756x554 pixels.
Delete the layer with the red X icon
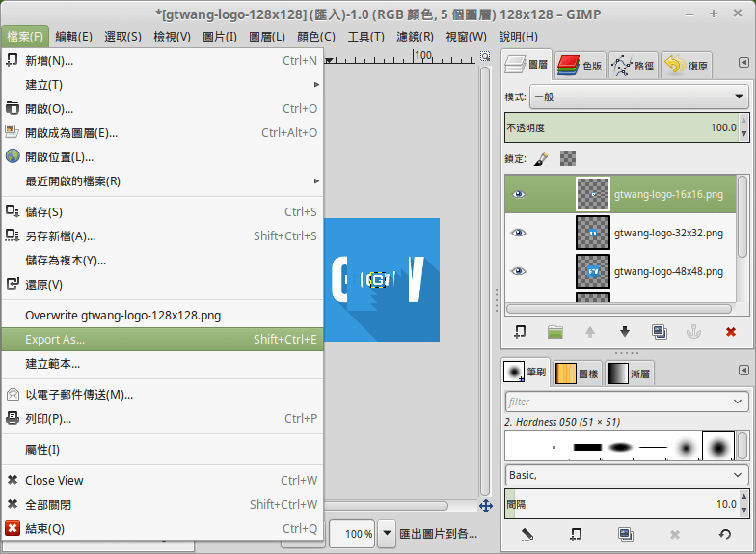pyautogui.click(x=730, y=331)
